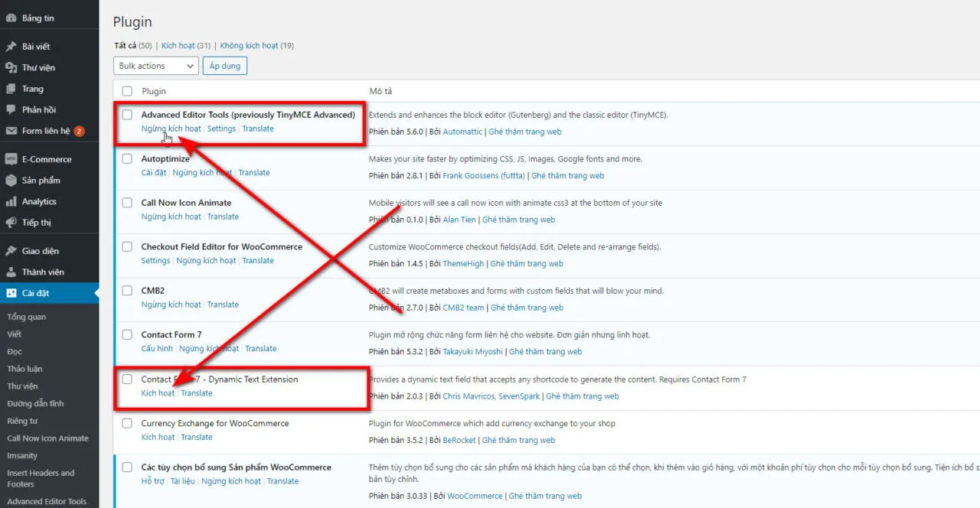Open Viết settings submenu

(x=15, y=334)
